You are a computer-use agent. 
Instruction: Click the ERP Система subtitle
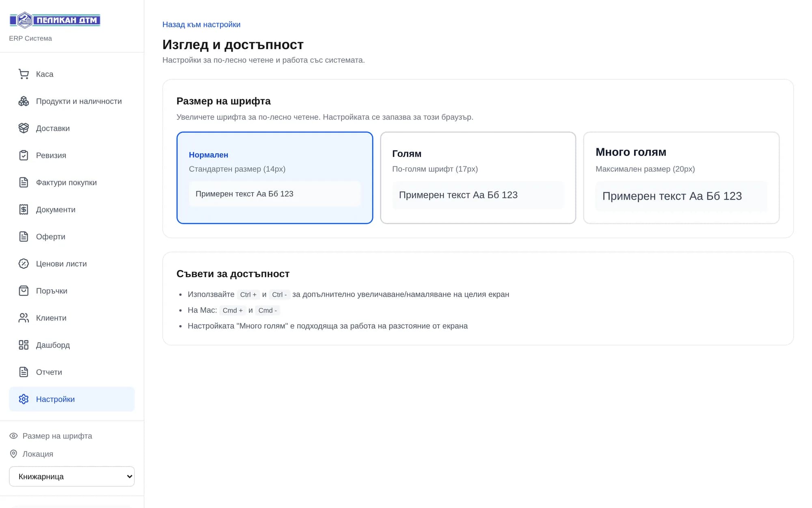pos(30,38)
